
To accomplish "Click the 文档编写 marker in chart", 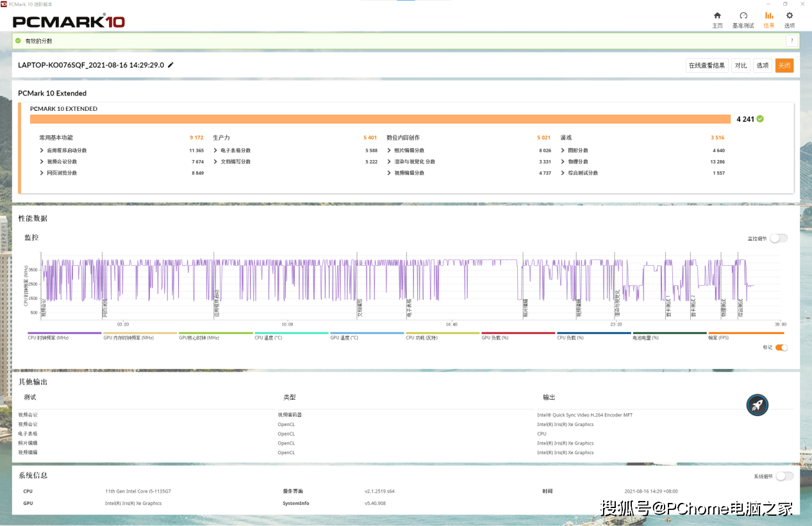I will point(360,309).
